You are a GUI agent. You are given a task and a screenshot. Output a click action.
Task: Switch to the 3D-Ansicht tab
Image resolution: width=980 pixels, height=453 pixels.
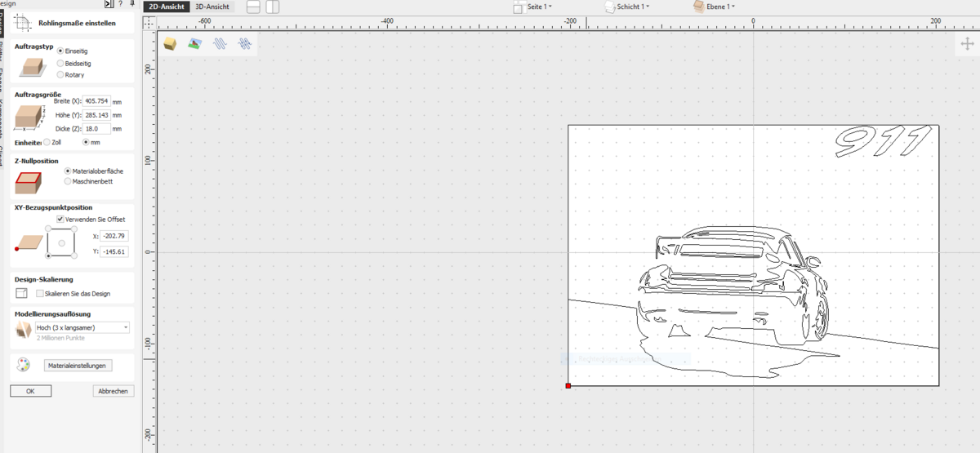click(211, 7)
